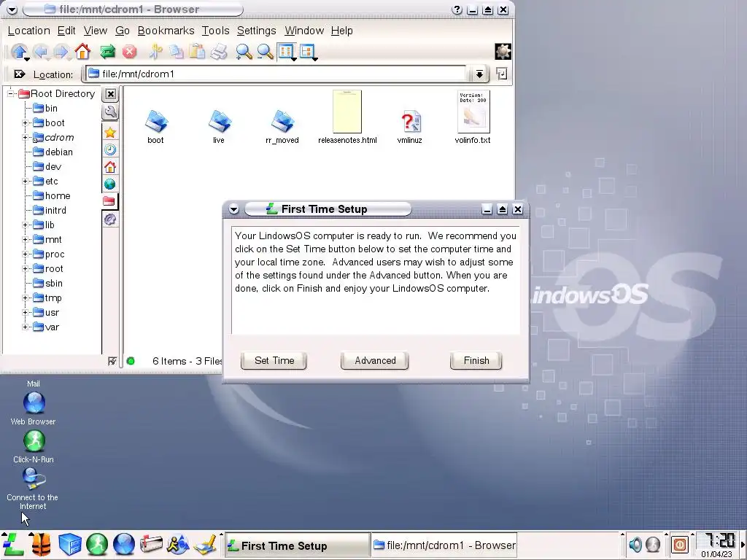Clear the location bar with the arrow-X icon

click(19, 74)
